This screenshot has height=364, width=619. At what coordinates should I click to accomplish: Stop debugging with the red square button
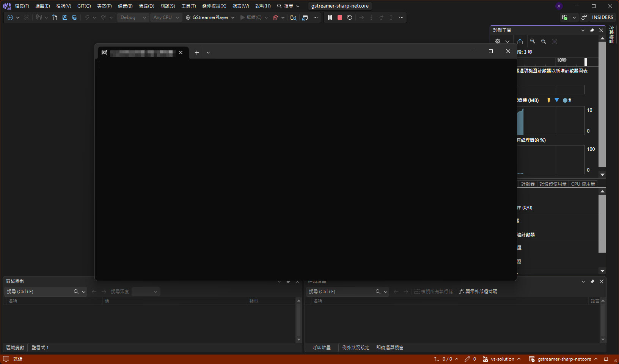pyautogui.click(x=340, y=17)
